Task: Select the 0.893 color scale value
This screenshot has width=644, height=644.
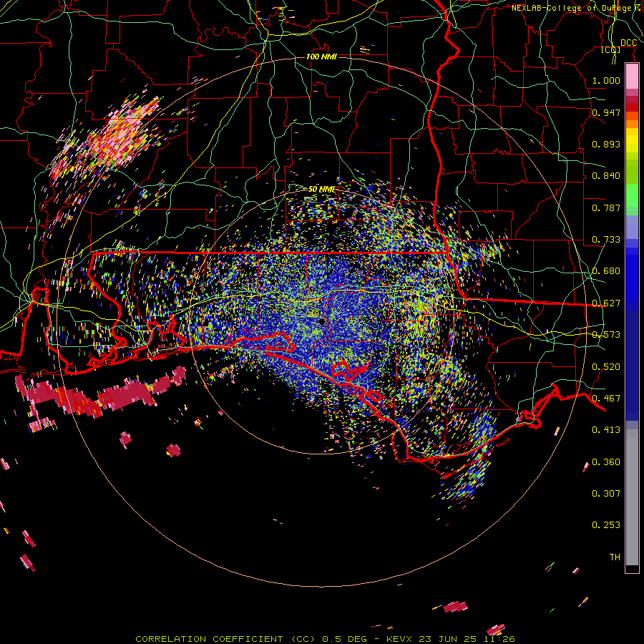Action: [x=606, y=144]
